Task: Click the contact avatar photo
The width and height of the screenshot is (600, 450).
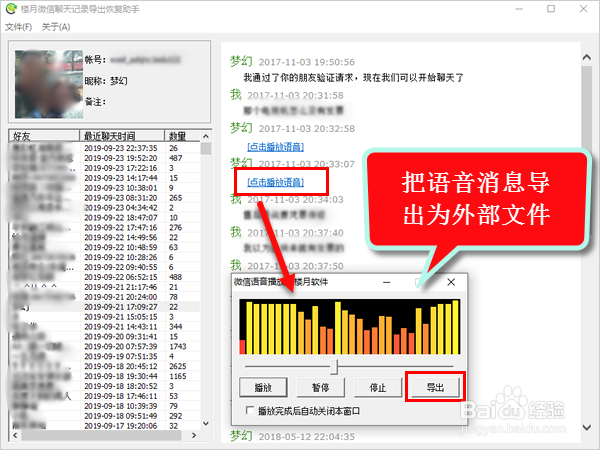Action: click(x=49, y=84)
